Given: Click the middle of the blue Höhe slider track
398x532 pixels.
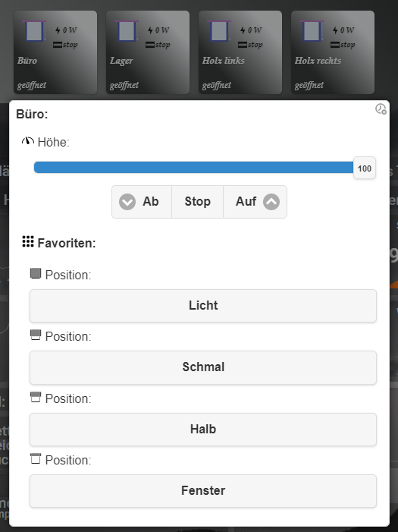Looking at the screenshot, I should click(193, 168).
